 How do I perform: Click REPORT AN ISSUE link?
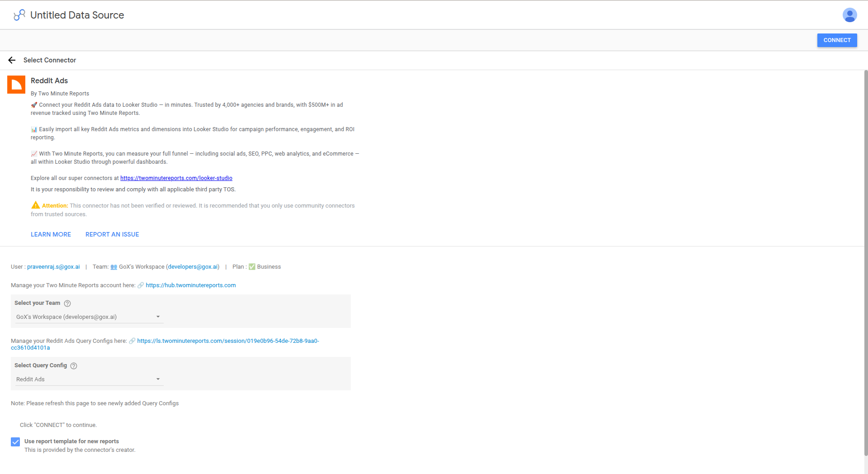(x=112, y=234)
